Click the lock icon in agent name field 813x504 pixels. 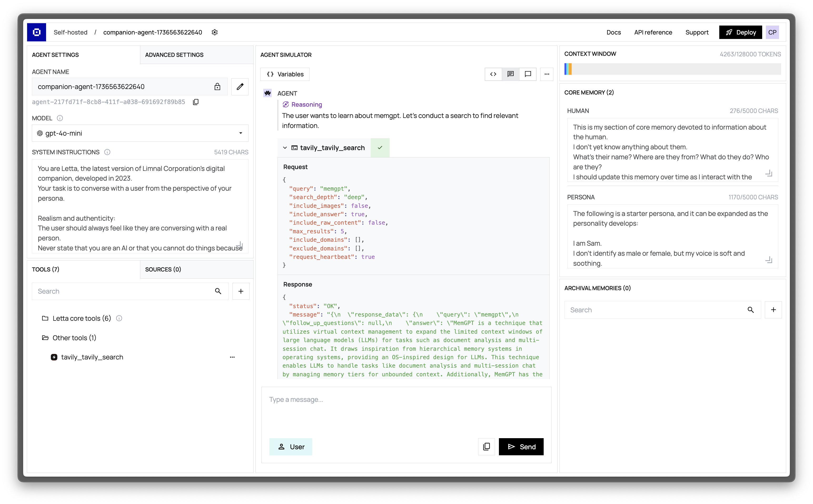pyautogui.click(x=217, y=87)
